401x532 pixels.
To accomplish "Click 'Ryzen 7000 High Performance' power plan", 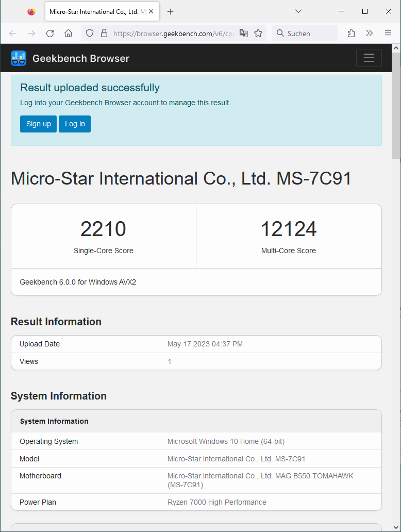I will coord(217,502).
